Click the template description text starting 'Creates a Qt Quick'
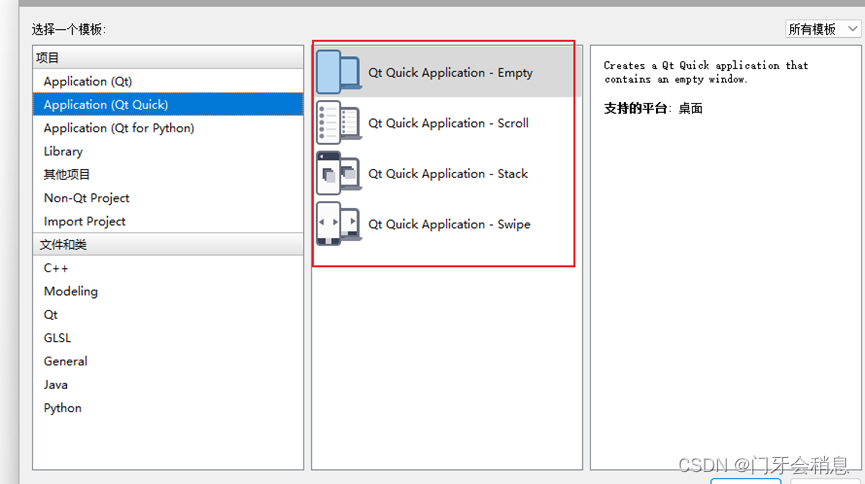 [x=706, y=72]
